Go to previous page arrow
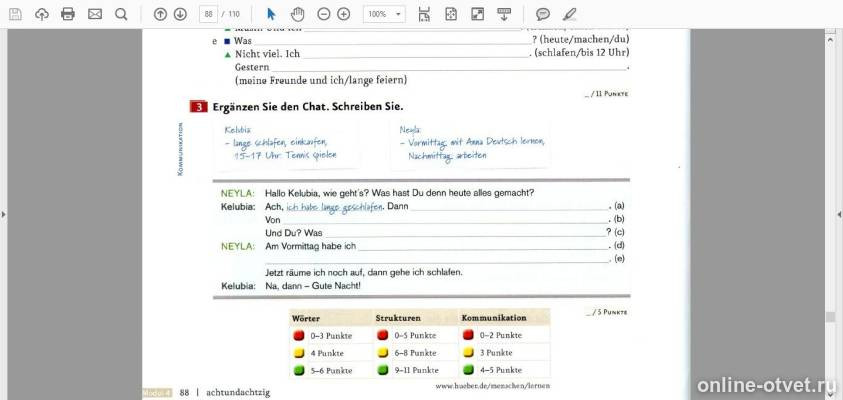The image size is (843, 400). point(160,15)
